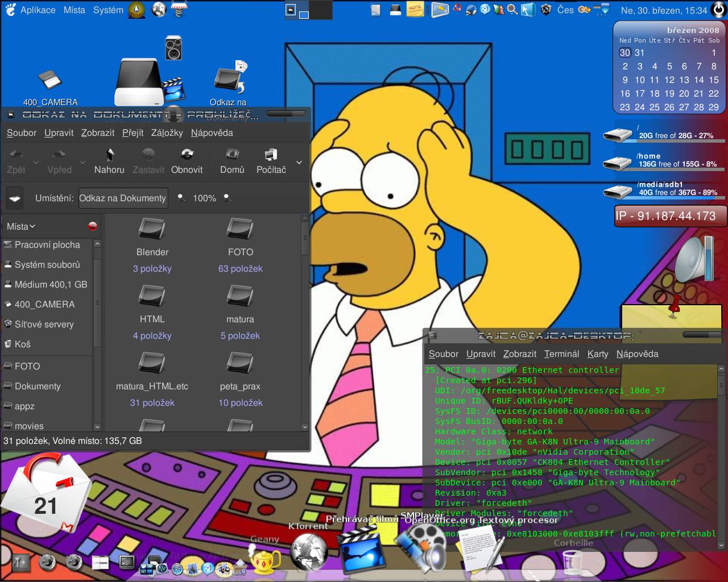Toggle Čes keyboard layout indicator

(565, 10)
